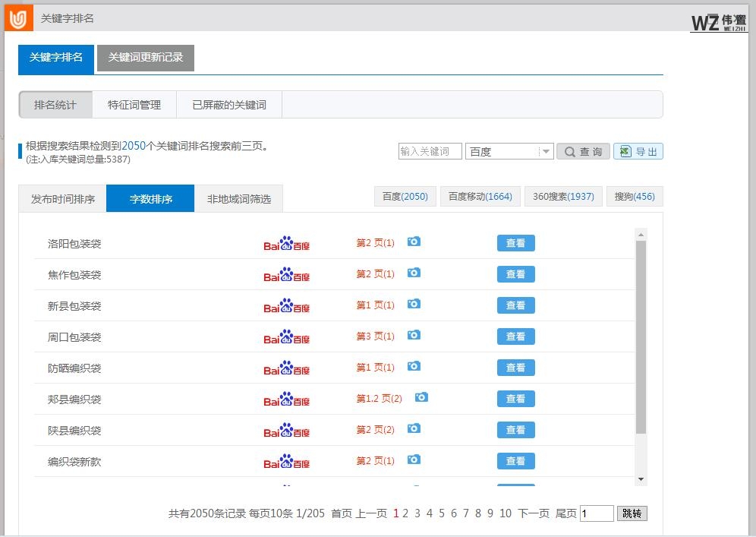756x537 pixels.
Task: Open the camera screenshot for 焦作包装袋
Action: pyautogui.click(x=414, y=273)
